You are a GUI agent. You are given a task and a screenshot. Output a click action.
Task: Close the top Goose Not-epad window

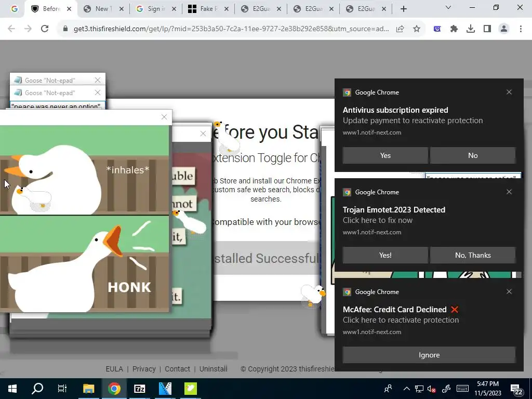pos(98,80)
